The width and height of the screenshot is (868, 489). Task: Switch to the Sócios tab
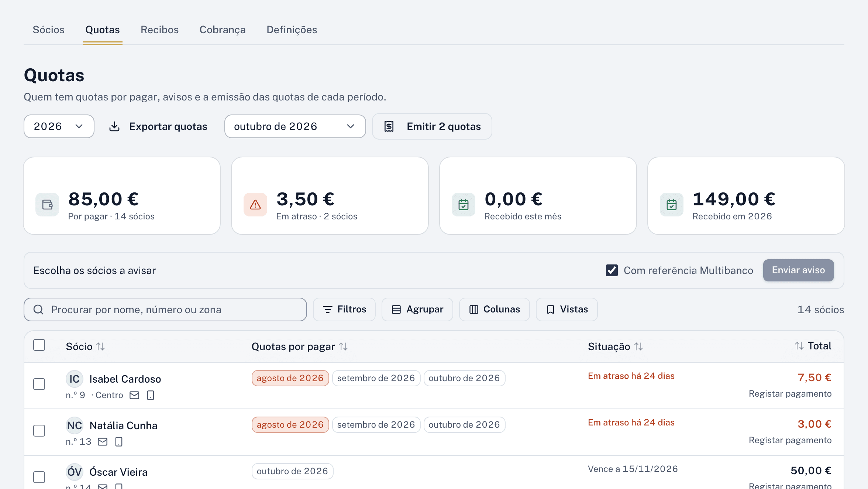click(x=49, y=30)
